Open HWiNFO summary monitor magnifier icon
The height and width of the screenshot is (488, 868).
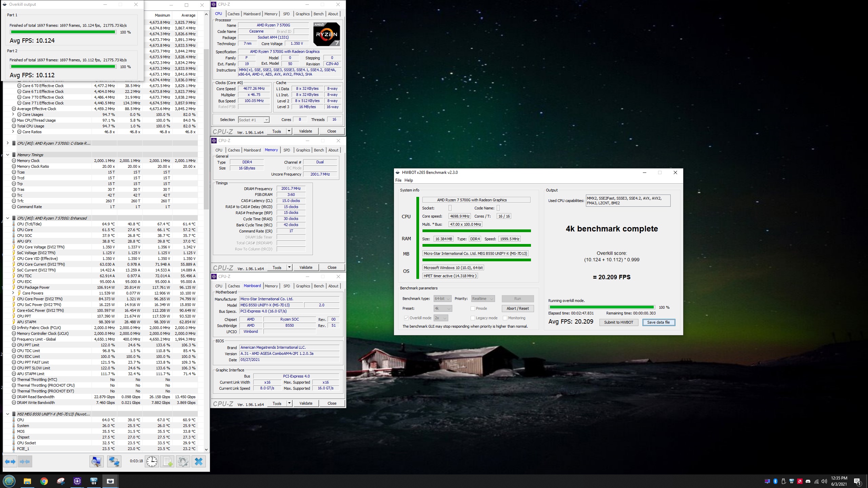pos(96,462)
